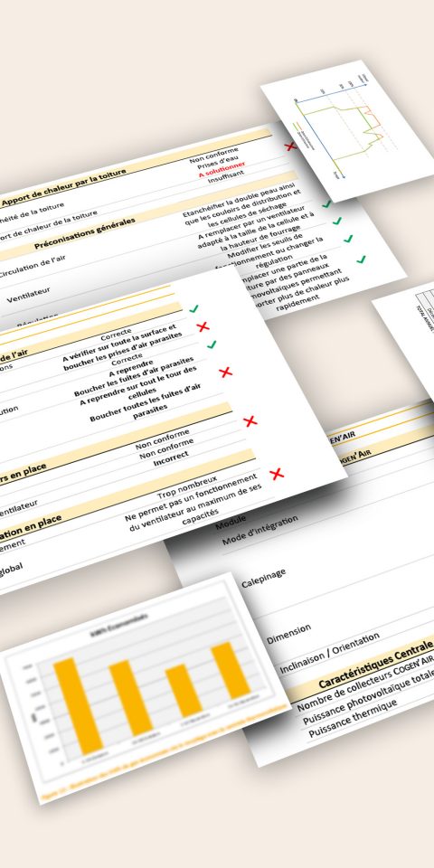Click red X next to "Boucher toutes les fuites d'air"

250,421
